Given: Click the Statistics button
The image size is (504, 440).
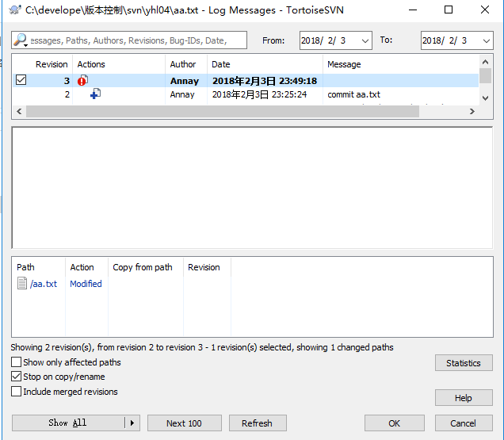Looking at the screenshot, I should pos(463,363).
